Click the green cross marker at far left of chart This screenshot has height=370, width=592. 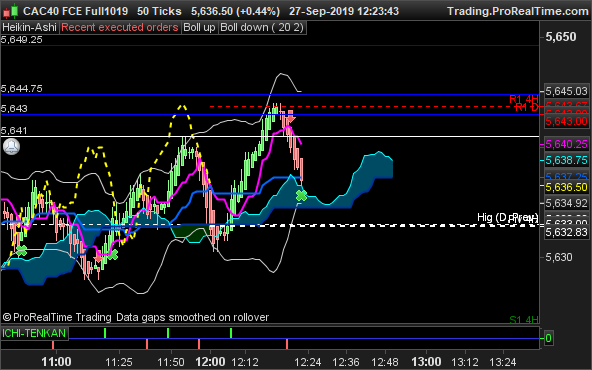pos(22,250)
